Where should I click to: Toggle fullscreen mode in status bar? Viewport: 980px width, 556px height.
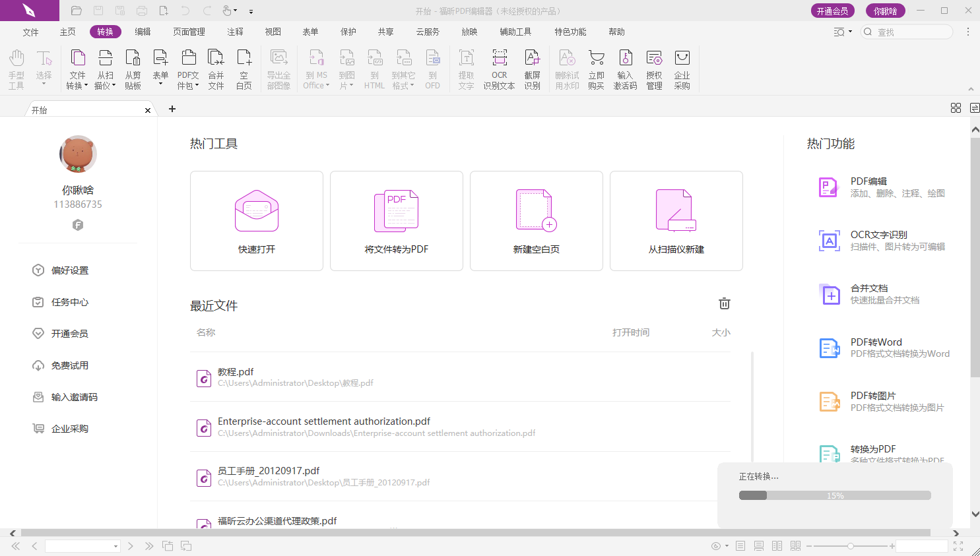[958, 546]
